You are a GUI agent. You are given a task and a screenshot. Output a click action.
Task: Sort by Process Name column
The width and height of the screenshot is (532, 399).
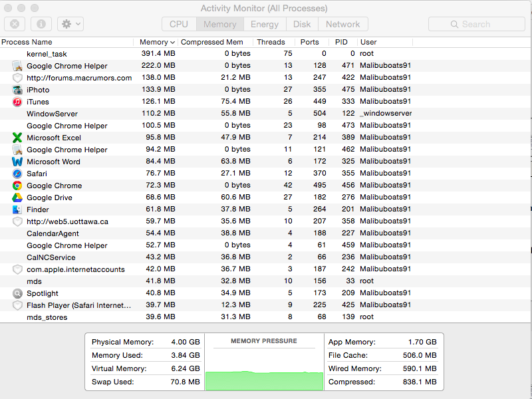(67, 42)
